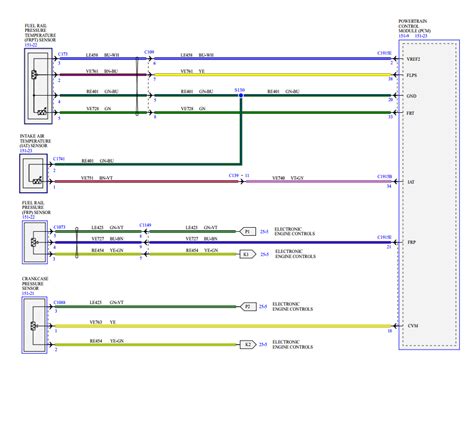474x425 pixels.
Task: Click connector label C1915B near IAT pin
Action: [384, 176]
